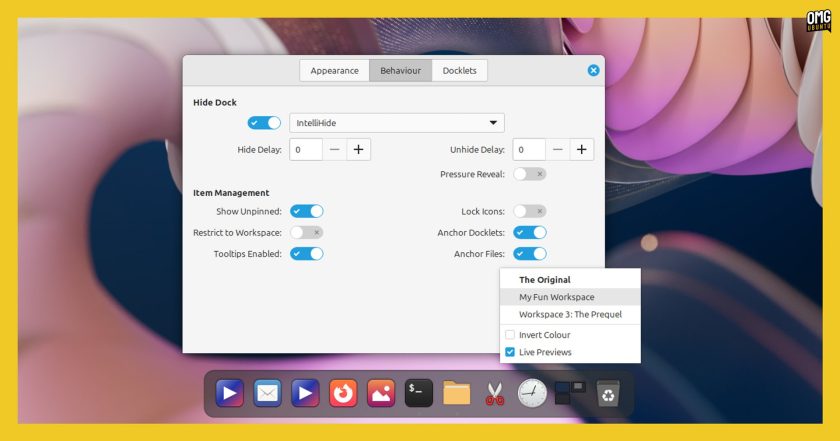Select My Fun Workspace in the menu
This screenshot has height=441, width=840.
(570, 297)
